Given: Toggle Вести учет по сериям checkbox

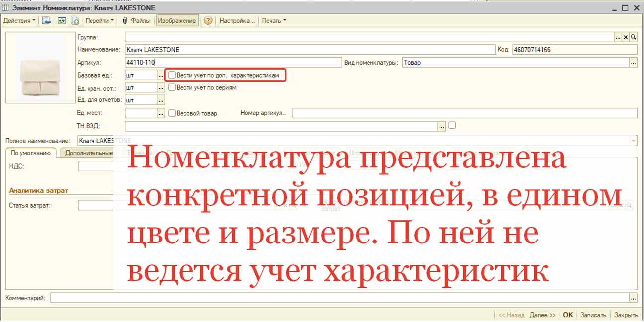Looking at the screenshot, I should 172,87.
